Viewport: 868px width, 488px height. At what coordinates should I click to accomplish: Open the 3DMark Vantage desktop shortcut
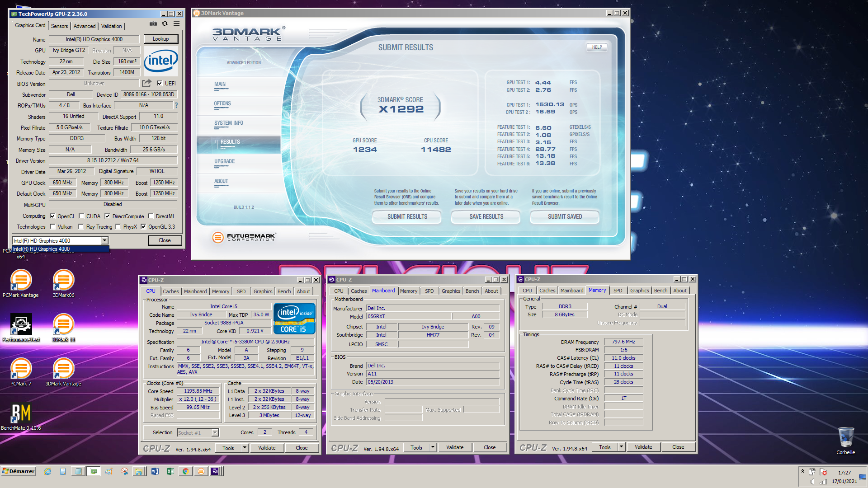pyautogui.click(x=63, y=372)
